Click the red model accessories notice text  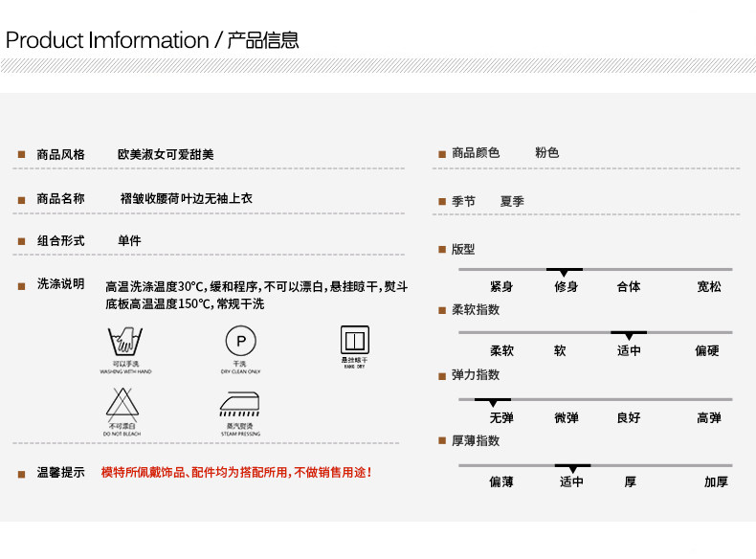pos(236,472)
